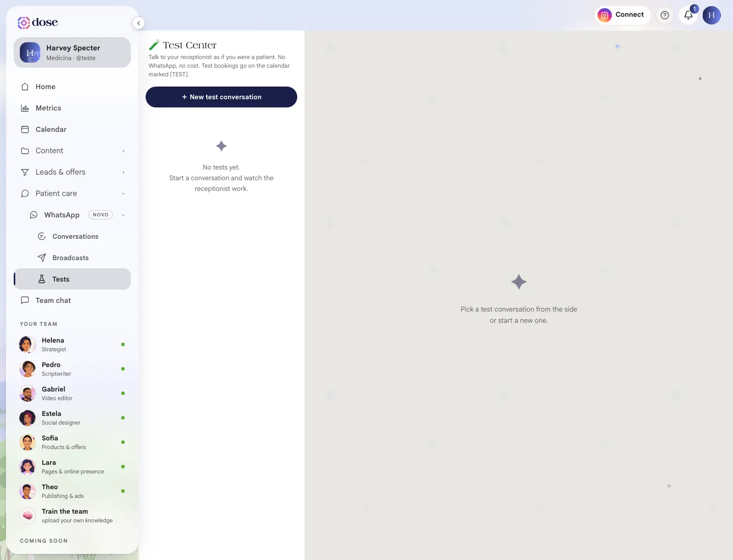The height and width of the screenshot is (560, 733).
Task: Start a New test conversation
Action: tap(221, 97)
